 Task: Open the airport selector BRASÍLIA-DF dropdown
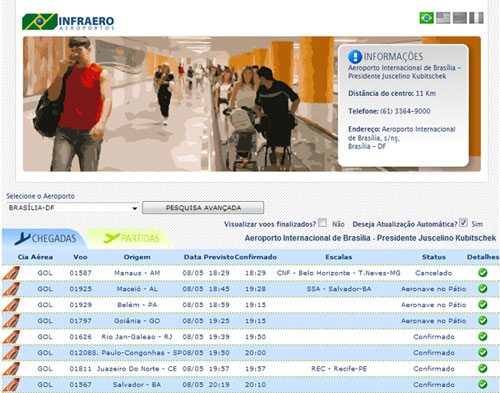73,208
